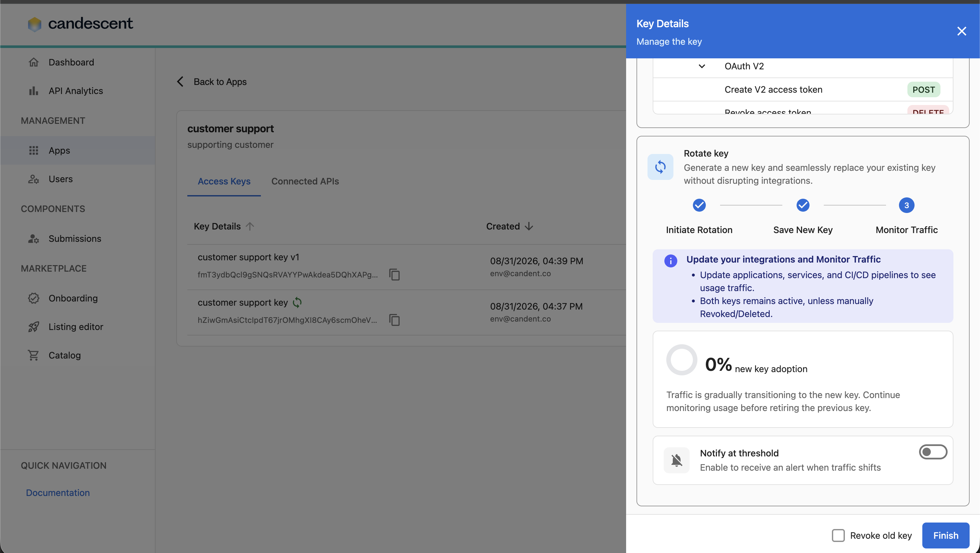This screenshot has height=553, width=980.
Task: Copy the customer support key v1 value
Action: click(x=394, y=275)
